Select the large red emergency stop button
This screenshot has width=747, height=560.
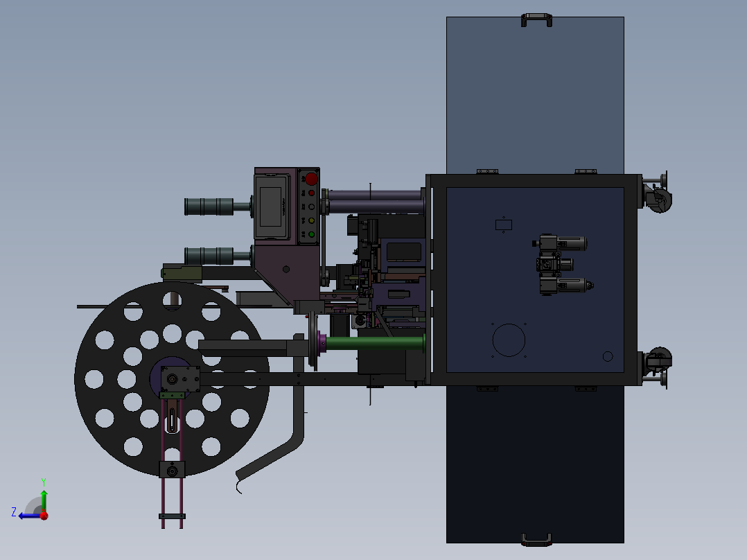311,180
